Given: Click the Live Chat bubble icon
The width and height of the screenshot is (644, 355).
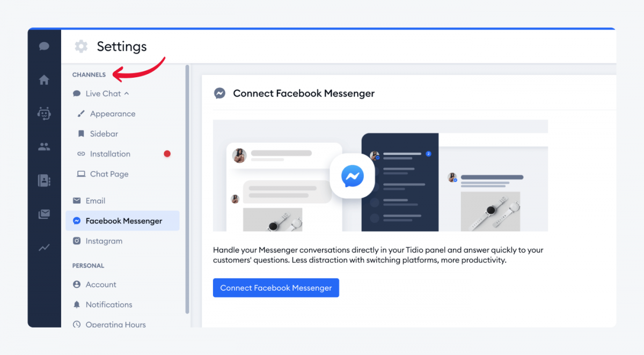Looking at the screenshot, I should [x=77, y=93].
